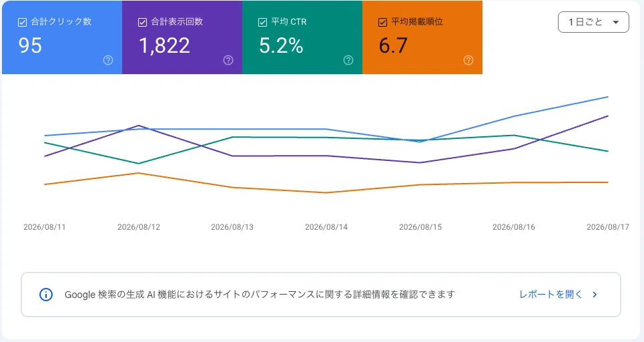Uncheck the 合計クリック数 checkbox
644x342 pixels.
point(23,22)
